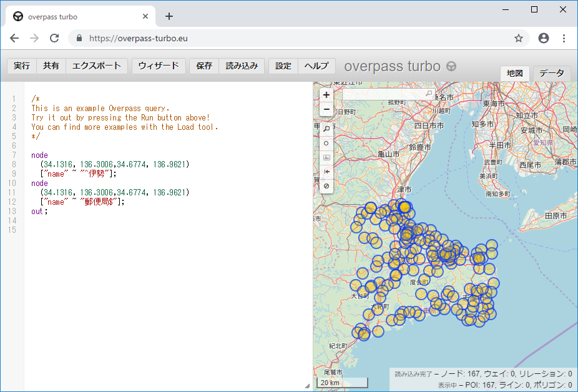Export the map view as an image
The image size is (578, 392).
(326, 157)
